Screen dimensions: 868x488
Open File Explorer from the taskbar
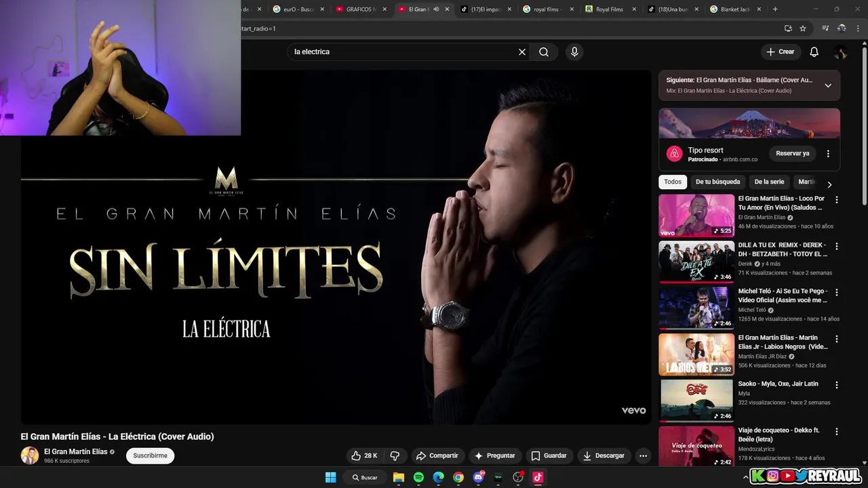[x=399, y=477]
